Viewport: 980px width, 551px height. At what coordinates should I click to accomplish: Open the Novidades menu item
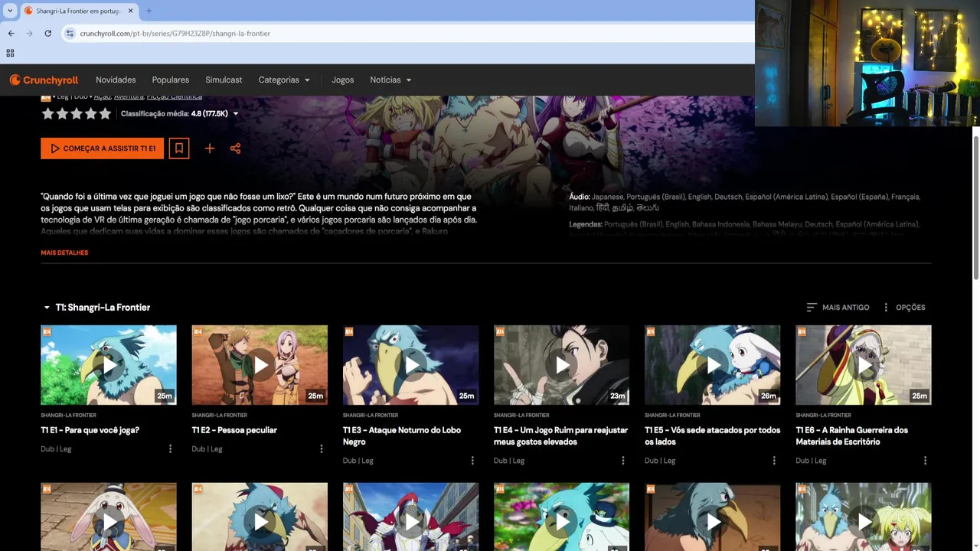point(116,80)
